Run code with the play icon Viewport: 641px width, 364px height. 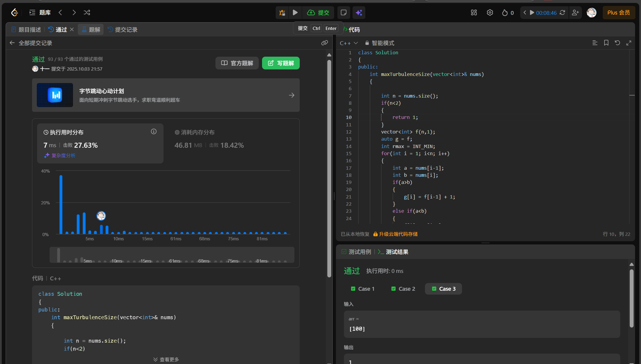[295, 13]
